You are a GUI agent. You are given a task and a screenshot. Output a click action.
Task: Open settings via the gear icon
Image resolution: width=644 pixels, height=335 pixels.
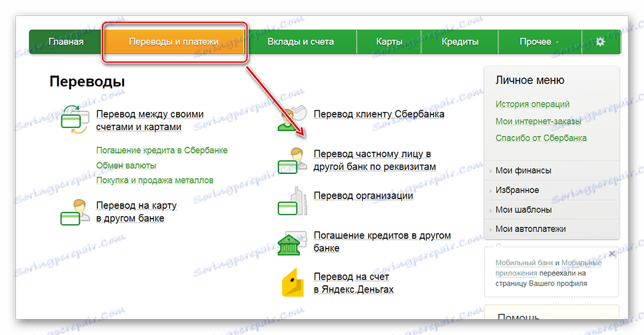click(600, 42)
